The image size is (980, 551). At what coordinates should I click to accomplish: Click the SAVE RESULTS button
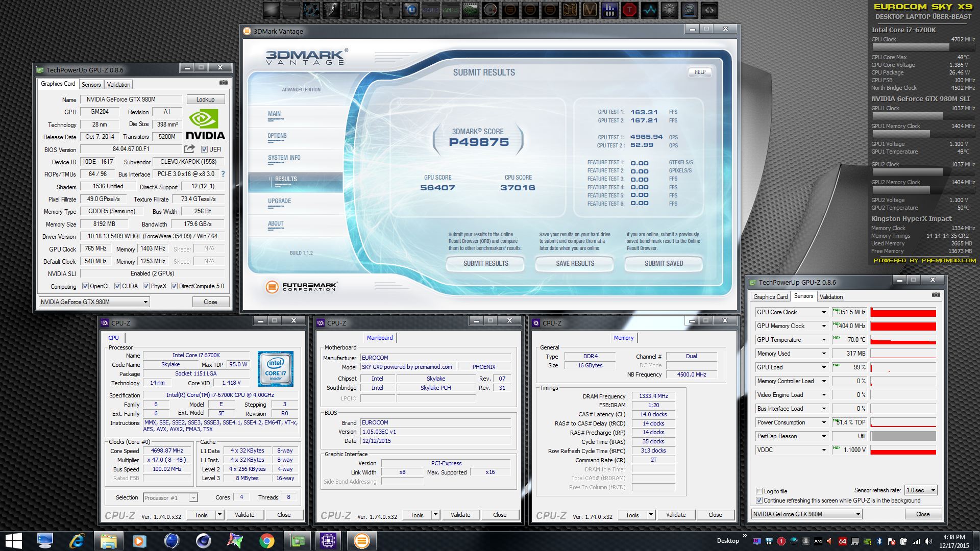pyautogui.click(x=575, y=263)
